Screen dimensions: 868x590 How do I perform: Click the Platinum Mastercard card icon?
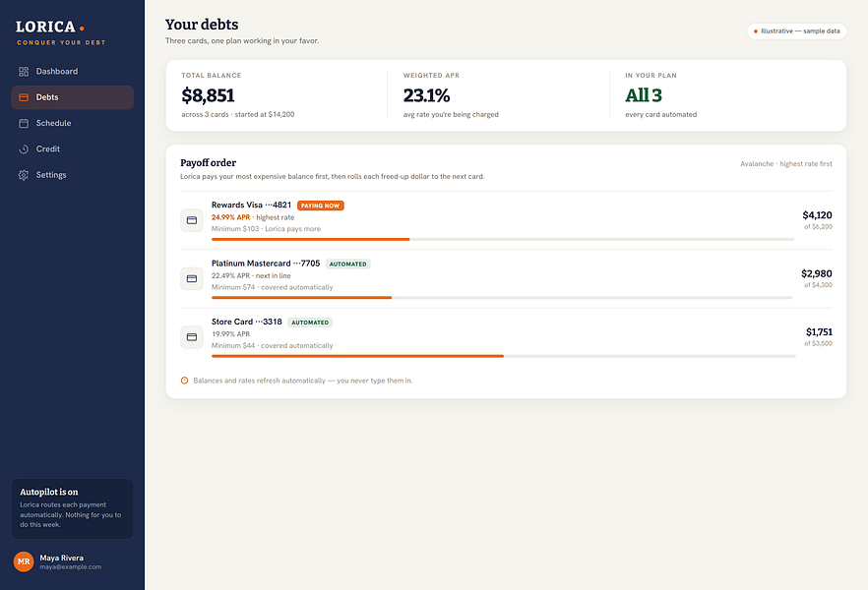click(x=192, y=278)
